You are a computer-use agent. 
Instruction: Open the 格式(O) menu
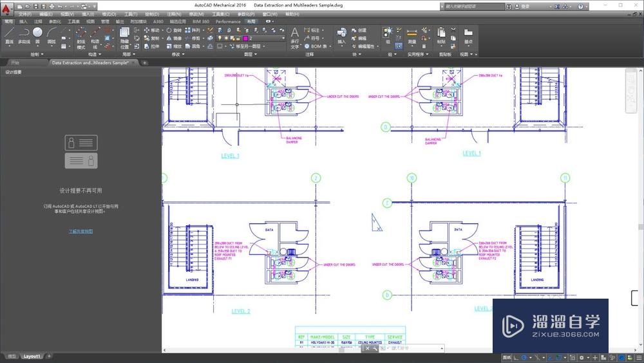[109, 14]
